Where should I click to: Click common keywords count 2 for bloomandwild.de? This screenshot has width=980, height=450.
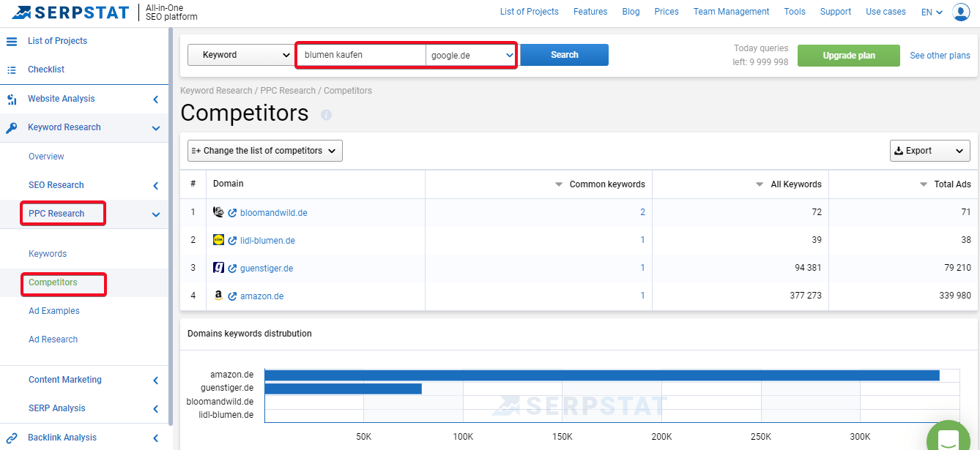click(x=642, y=212)
